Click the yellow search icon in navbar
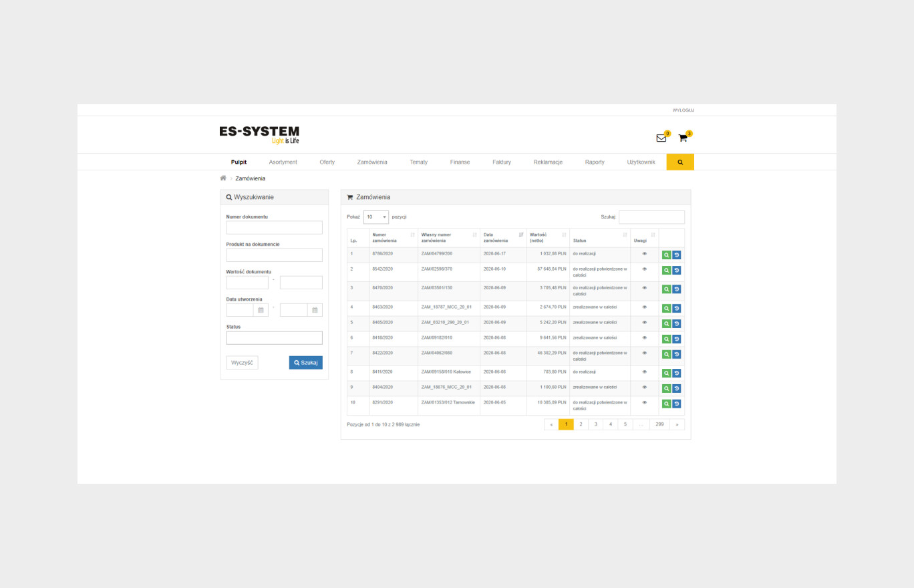914x588 pixels. pyautogui.click(x=680, y=162)
